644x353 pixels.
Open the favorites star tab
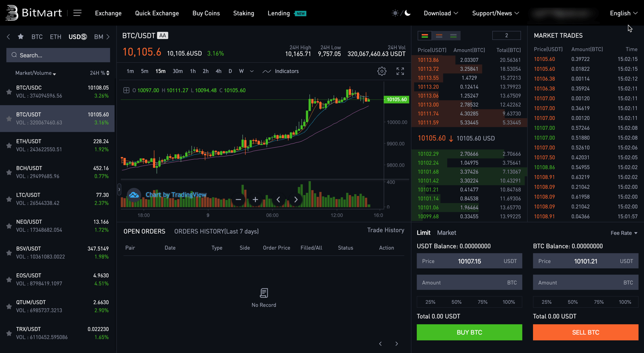pos(21,37)
